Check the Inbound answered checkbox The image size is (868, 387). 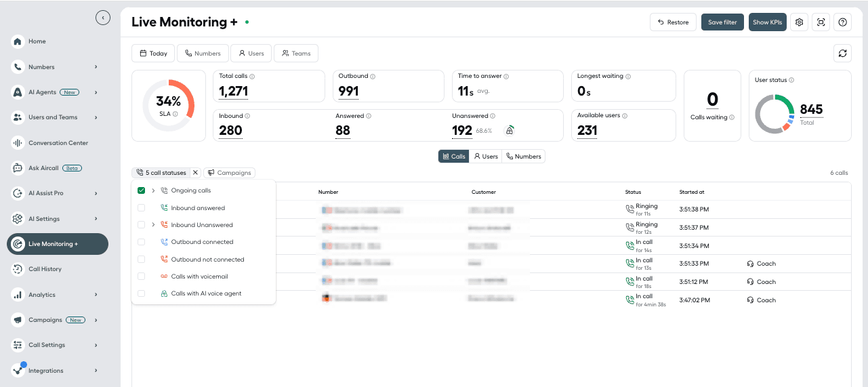pos(141,208)
